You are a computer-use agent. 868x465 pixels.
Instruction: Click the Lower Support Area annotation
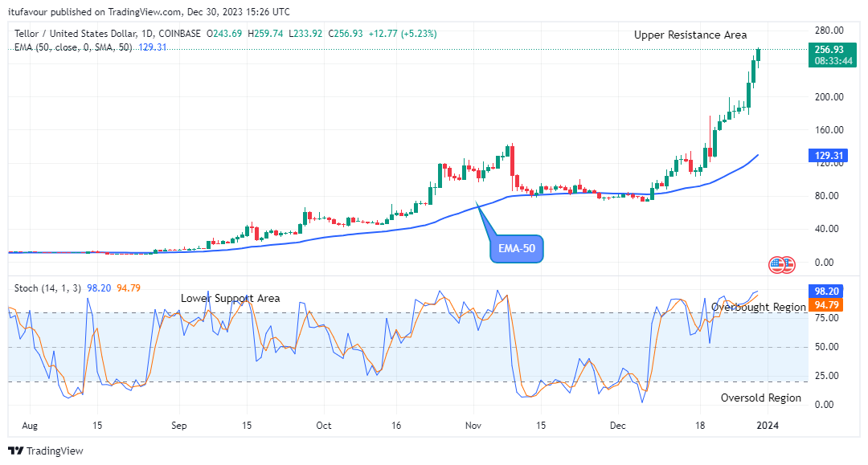click(231, 298)
